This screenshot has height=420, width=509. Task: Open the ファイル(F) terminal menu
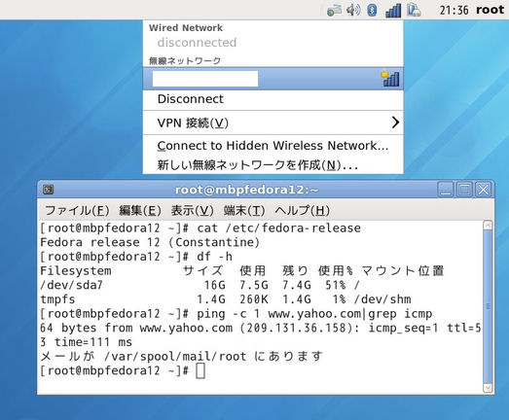tap(77, 211)
